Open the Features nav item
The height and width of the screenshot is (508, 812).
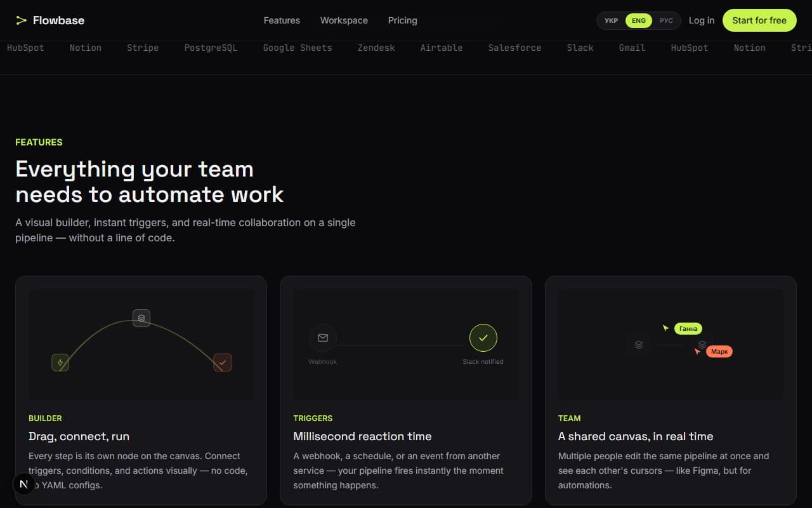[282, 20]
